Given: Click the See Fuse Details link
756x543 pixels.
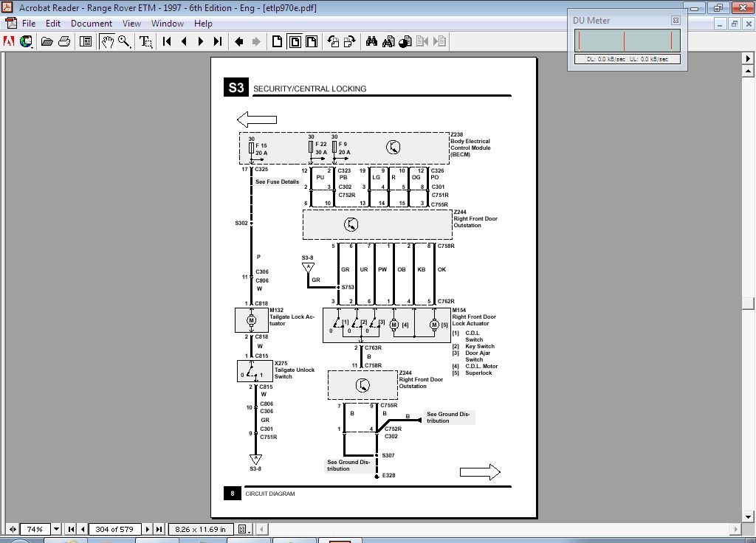Looking at the screenshot, I should coord(278,181).
